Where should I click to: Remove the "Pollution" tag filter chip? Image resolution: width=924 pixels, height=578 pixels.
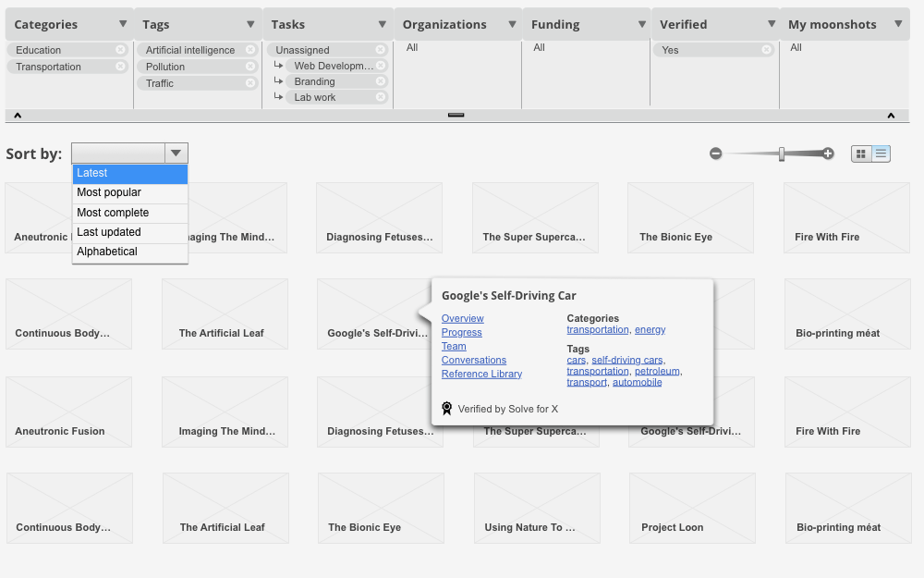[x=249, y=67]
